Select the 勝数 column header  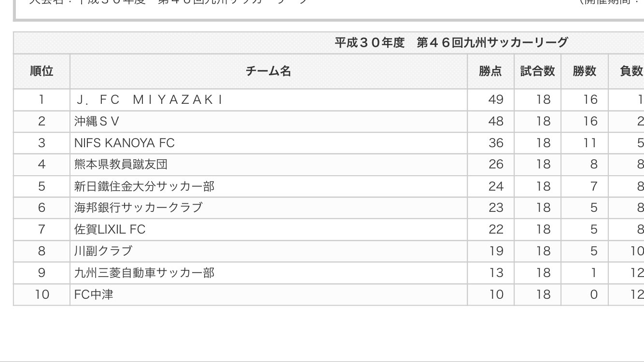[584, 71]
